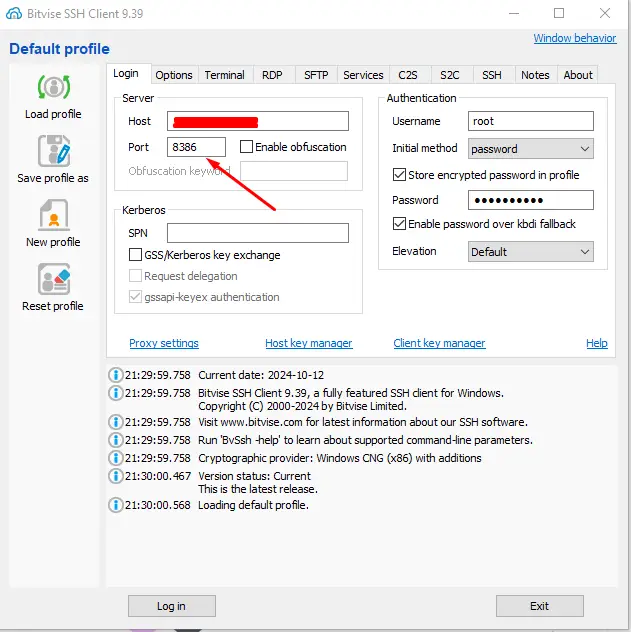Open Host key manager link
The image size is (631, 632).
click(309, 343)
